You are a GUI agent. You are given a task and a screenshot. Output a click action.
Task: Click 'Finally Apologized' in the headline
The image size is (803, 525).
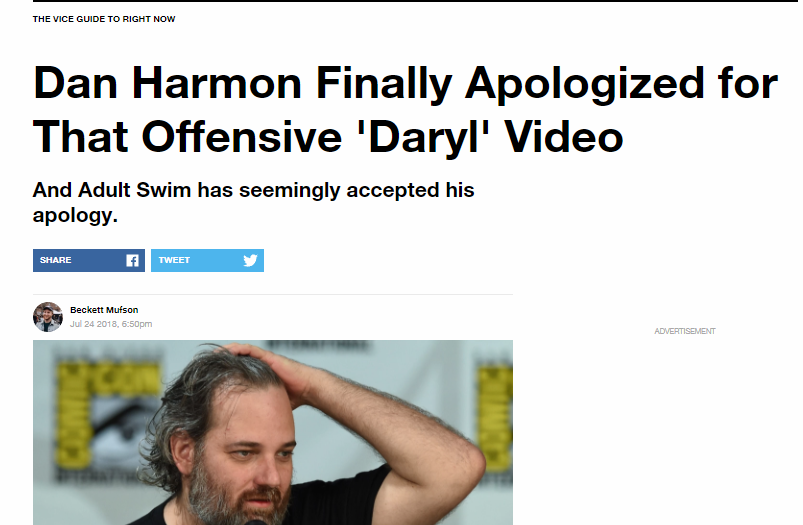point(510,85)
